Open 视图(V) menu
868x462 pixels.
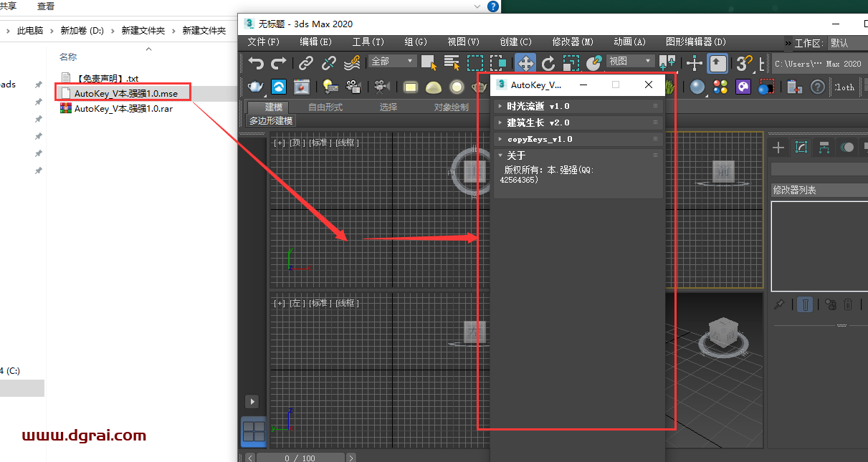pos(463,42)
